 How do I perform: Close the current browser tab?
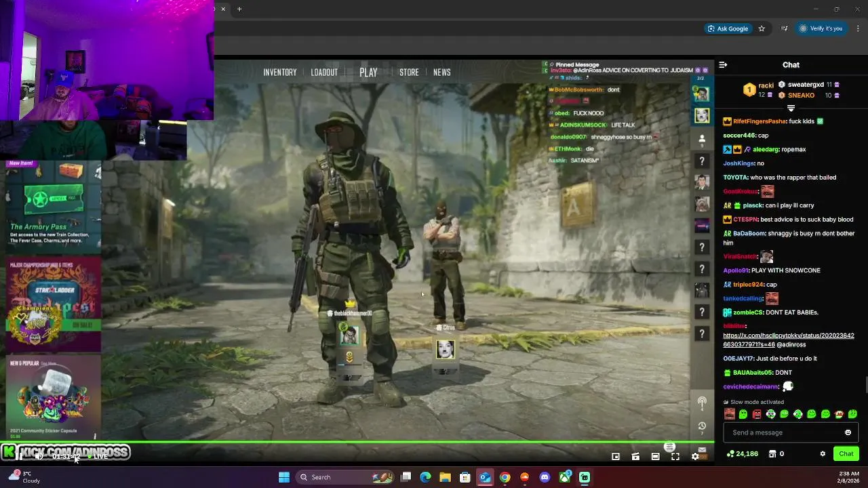coord(223,9)
